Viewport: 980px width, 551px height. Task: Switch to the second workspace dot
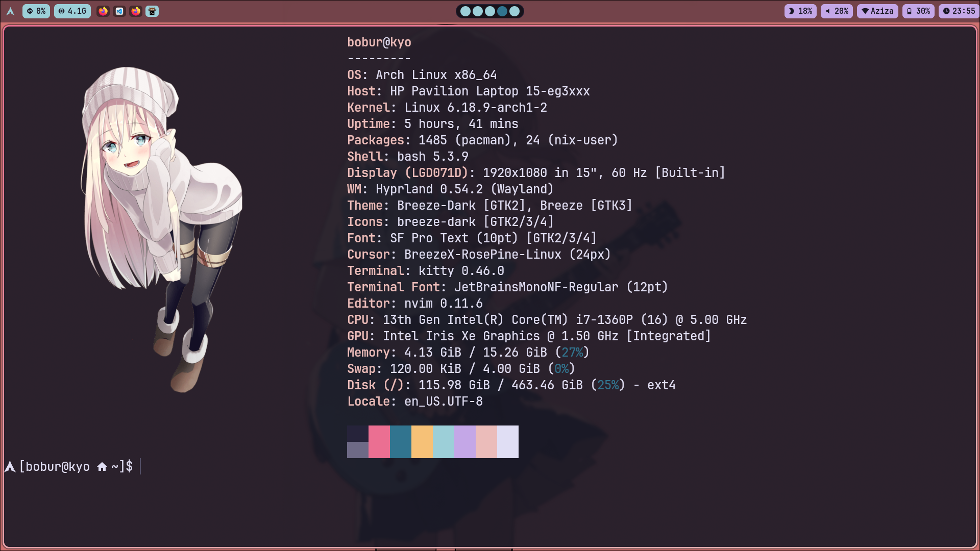pos(478,11)
